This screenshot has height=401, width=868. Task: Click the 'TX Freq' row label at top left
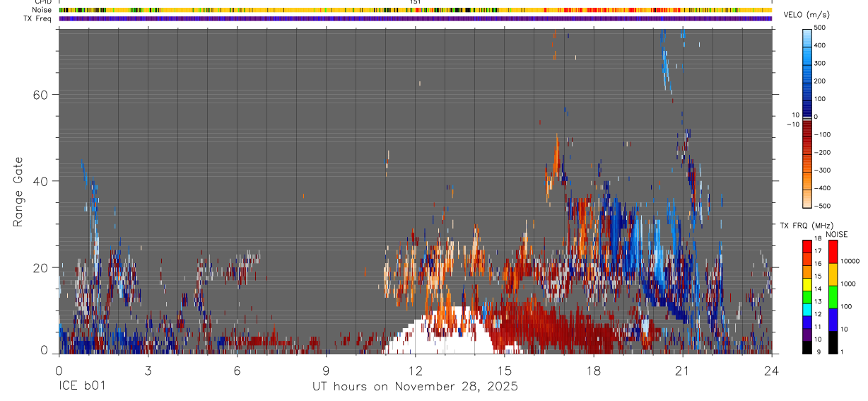coord(39,18)
